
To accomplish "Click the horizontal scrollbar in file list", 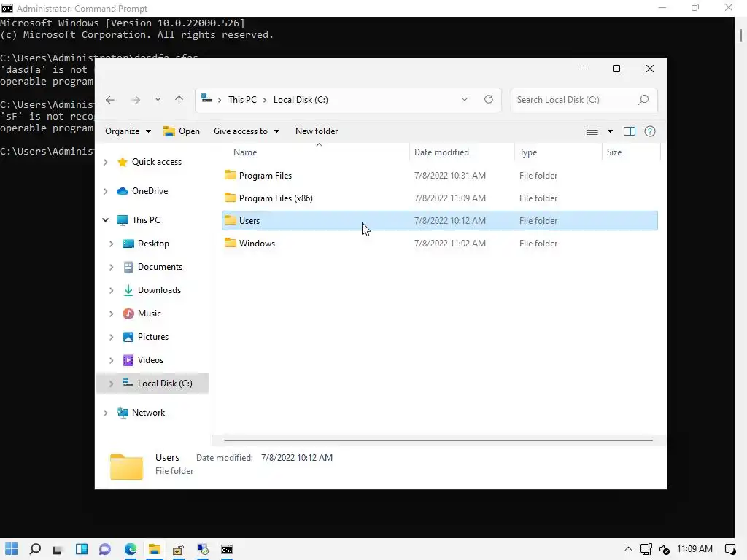I will pos(438,440).
